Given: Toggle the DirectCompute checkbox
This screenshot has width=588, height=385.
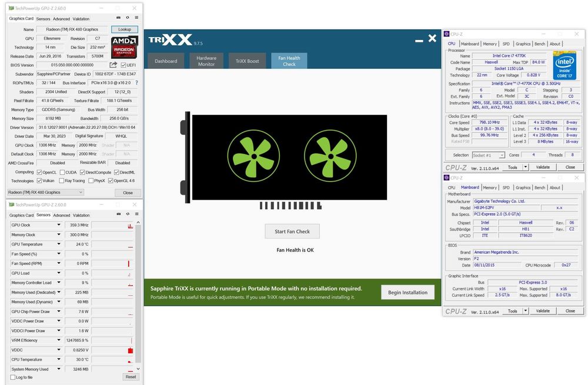Looking at the screenshot, I should point(82,172).
